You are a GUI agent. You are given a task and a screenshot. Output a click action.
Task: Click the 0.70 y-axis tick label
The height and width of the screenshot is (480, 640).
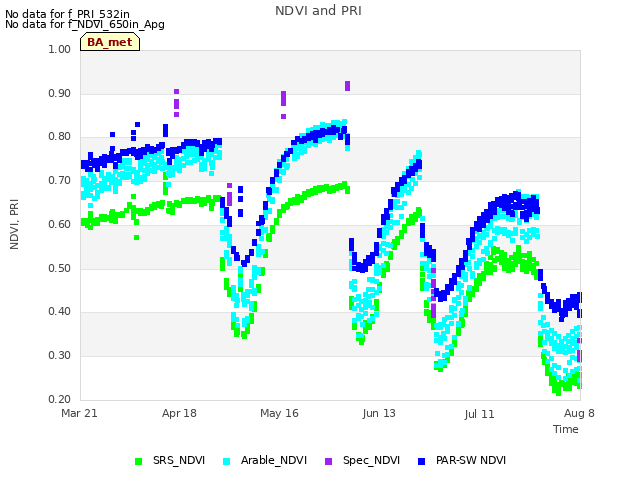pyautogui.click(x=60, y=180)
